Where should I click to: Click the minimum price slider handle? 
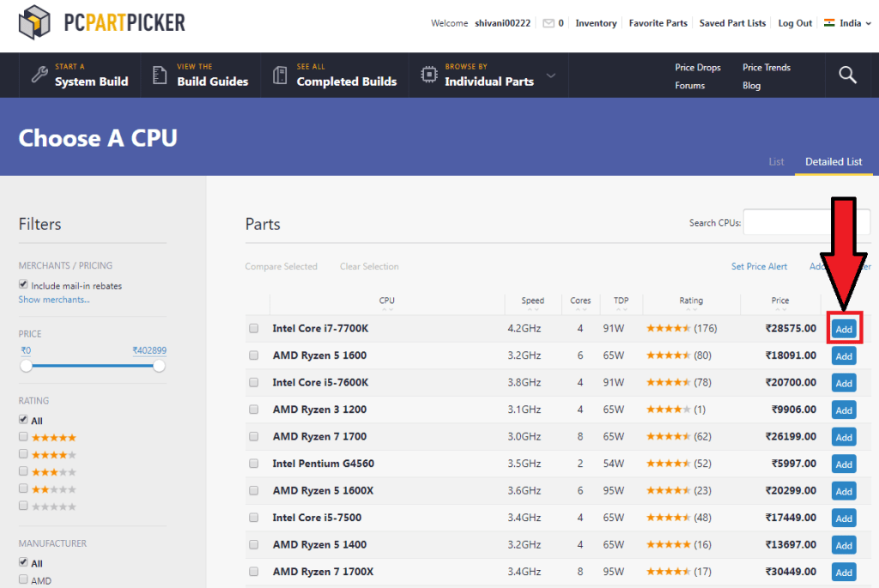coord(27,366)
